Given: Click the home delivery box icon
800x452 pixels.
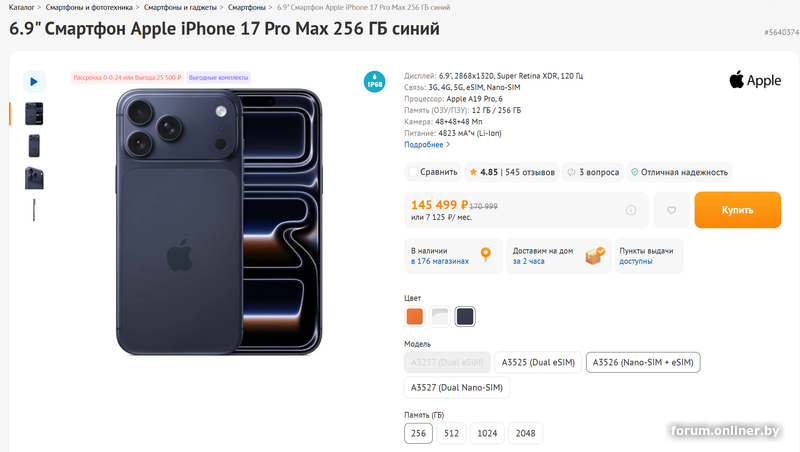Looking at the screenshot, I should (x=595, y=256).
